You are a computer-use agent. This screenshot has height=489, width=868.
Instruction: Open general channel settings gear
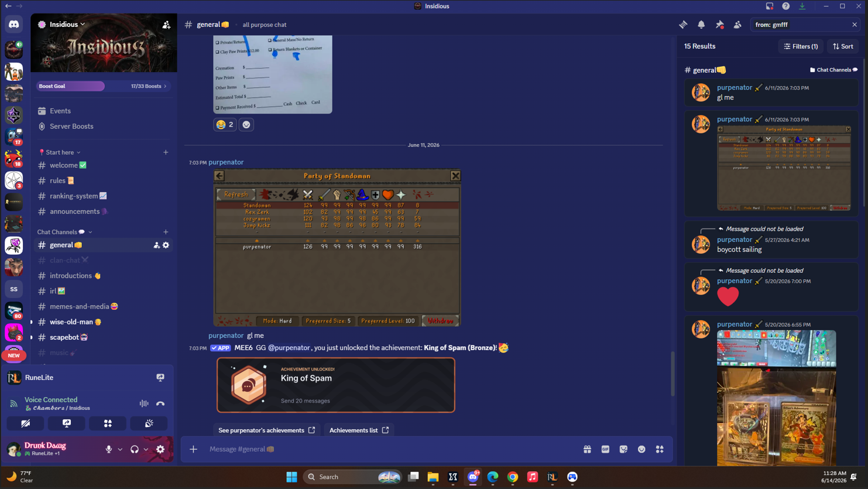[166, 245]
